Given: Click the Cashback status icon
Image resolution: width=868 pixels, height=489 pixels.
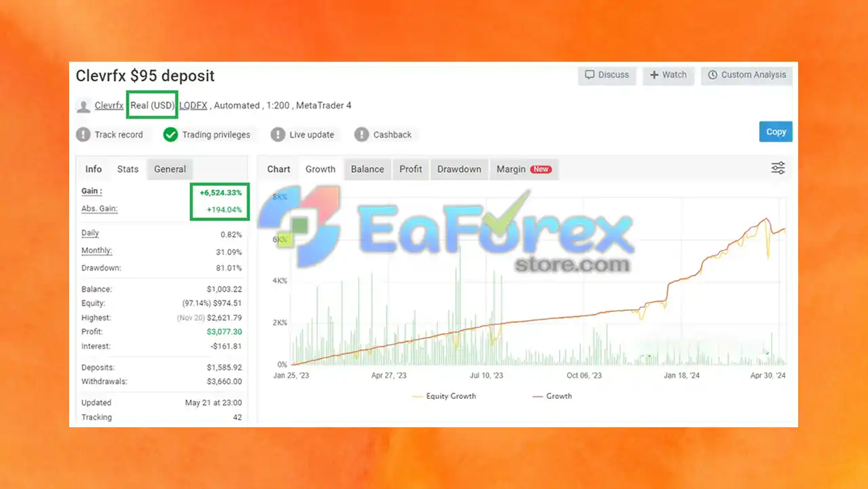Looking at the screenshot, I should click(361, 134).
